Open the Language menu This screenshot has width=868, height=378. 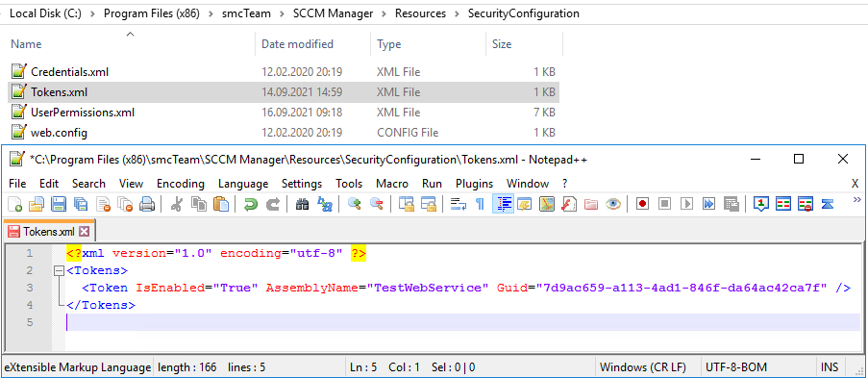(x=243, y=184)
